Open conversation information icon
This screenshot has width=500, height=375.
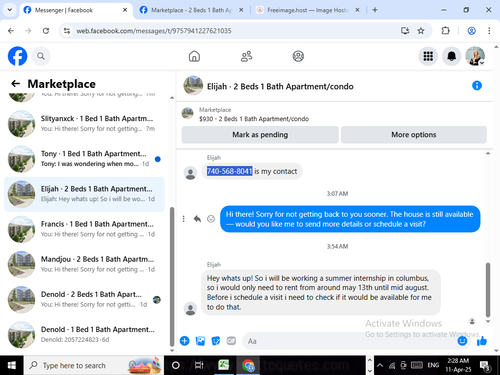[477, 86]
